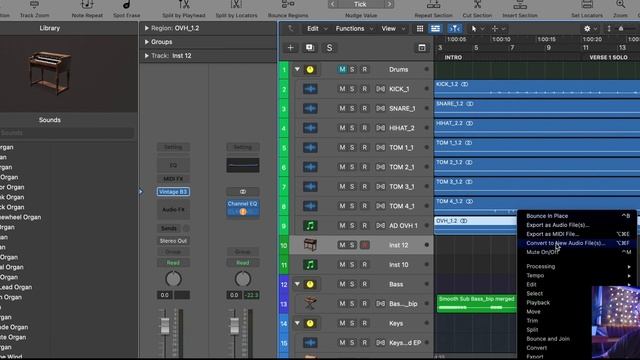Screen dimensions: 640x360
Task: Click the Vintage B3 instrument slot
Action: [173, 191]
